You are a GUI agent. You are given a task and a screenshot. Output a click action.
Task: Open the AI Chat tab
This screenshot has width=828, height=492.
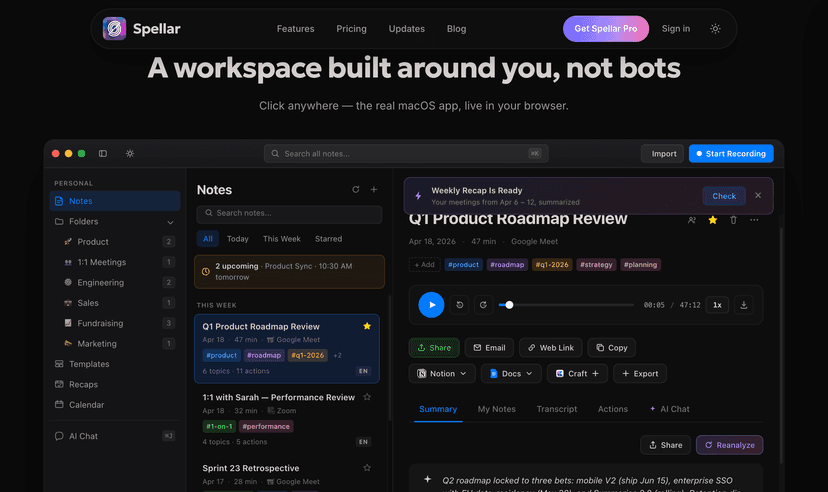[x=670, y=409]
